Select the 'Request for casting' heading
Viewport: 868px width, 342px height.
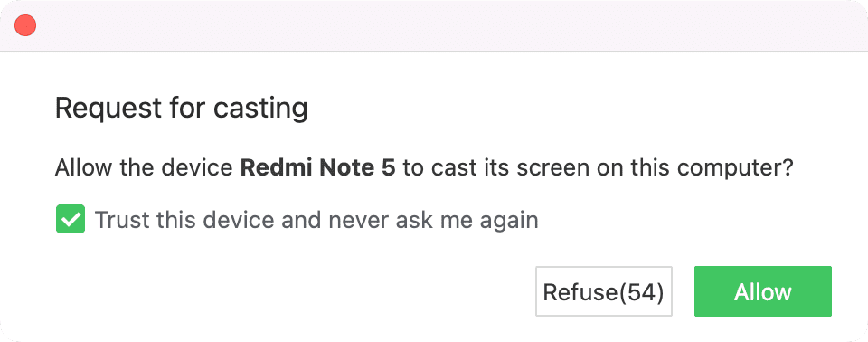click(x=181, y=108)
